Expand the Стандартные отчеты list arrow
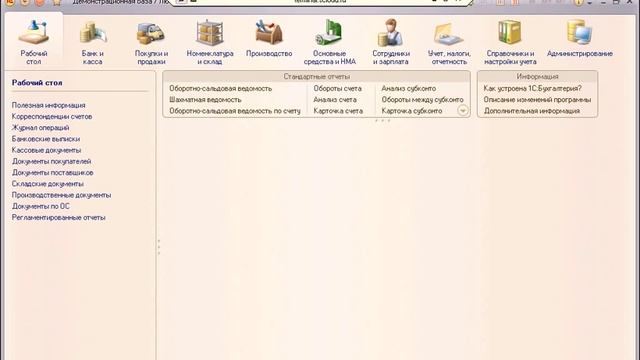The width and height of the screenshot is (640, 360). [x=463, y=110]
